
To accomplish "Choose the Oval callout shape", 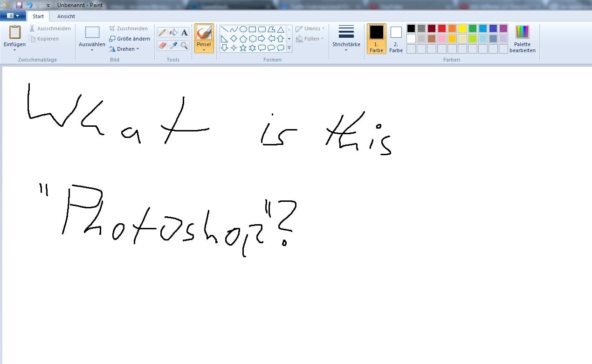I will (271, 48).
